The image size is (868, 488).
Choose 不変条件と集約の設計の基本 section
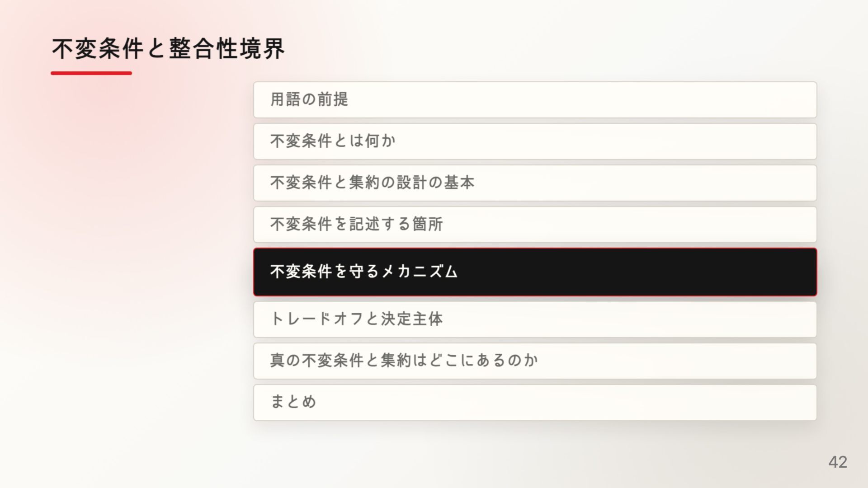(x=535, y=183)
